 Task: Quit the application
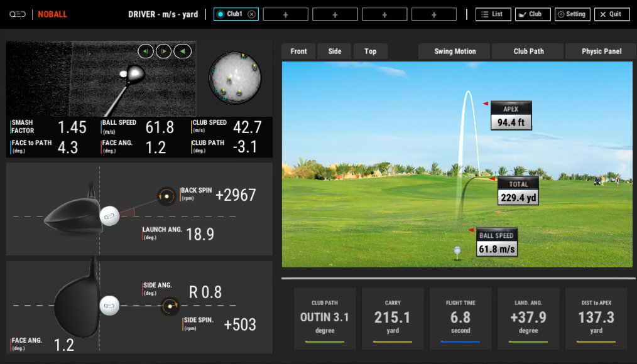click(x=612, y=14)
